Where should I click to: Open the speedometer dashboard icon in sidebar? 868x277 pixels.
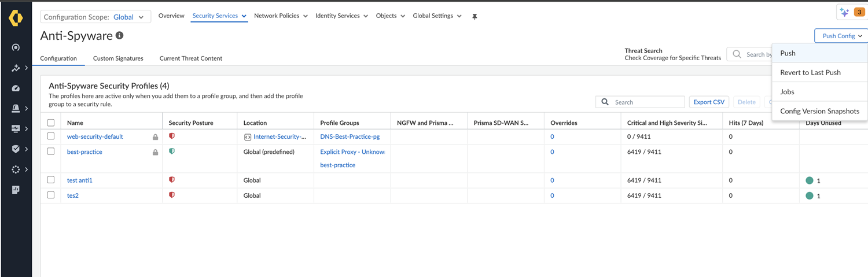(16, 88)
